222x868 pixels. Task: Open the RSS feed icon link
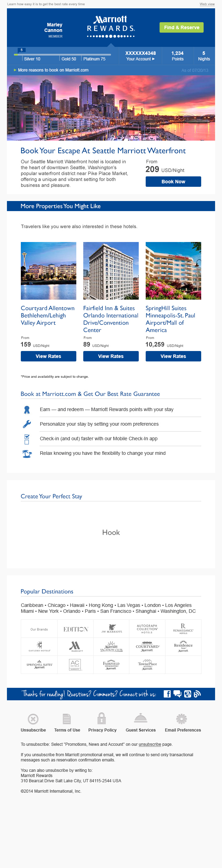[197, 694]
